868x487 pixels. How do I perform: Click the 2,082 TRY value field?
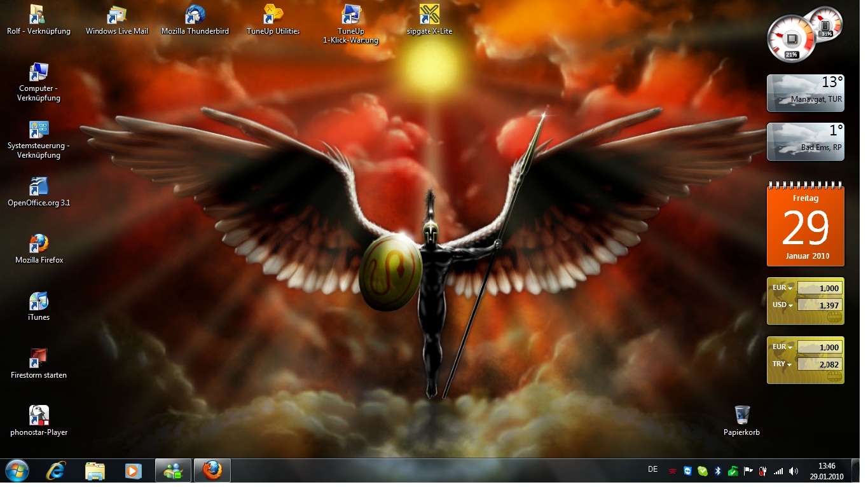(820, 364)
